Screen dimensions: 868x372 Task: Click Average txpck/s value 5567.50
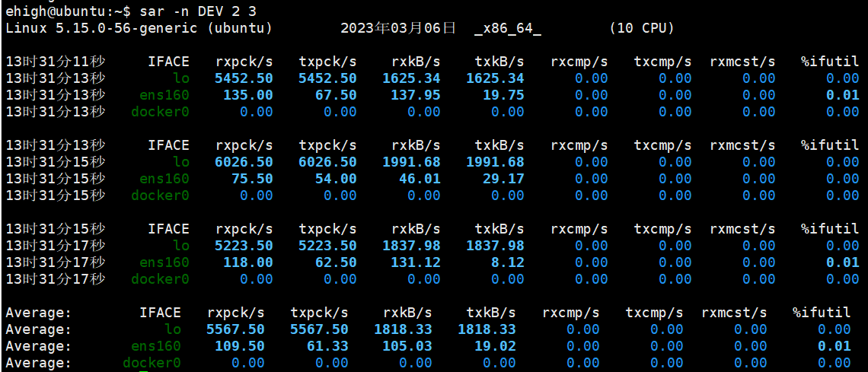319,330
